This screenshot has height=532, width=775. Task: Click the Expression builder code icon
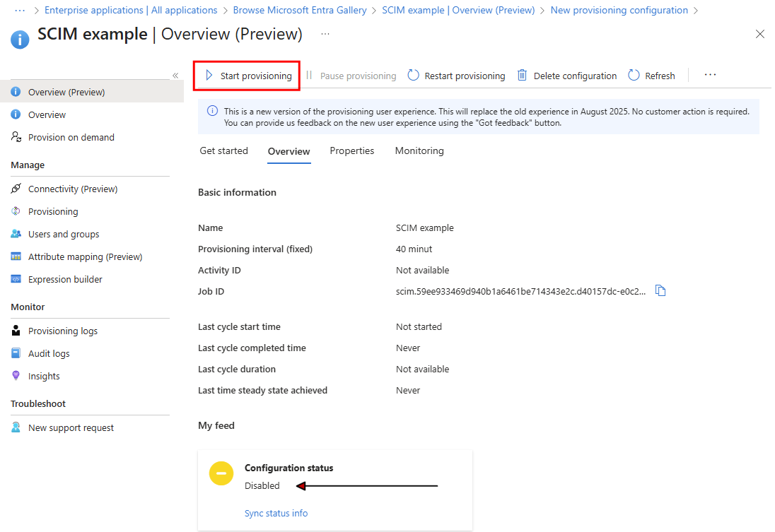pos(16,279)
